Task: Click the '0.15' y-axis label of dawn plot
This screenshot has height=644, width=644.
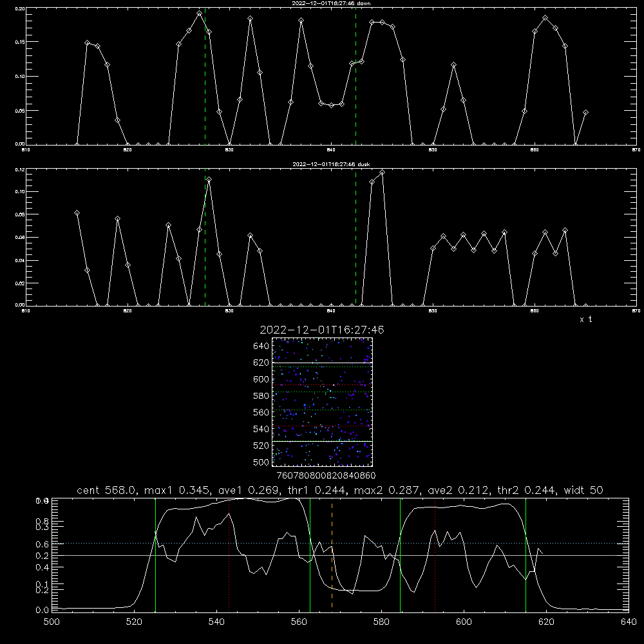Action: (19, 42)
